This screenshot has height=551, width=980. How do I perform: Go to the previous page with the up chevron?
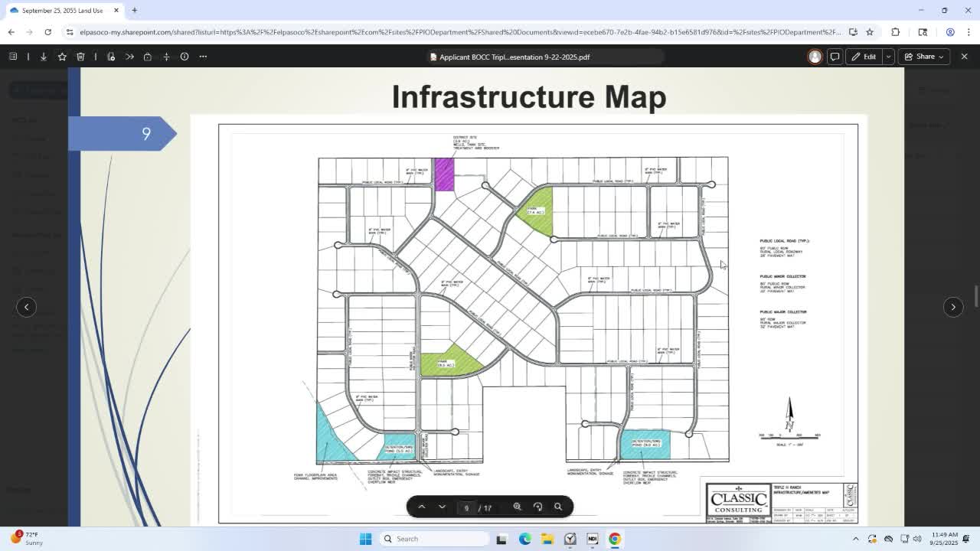click(x=421, y=507)
